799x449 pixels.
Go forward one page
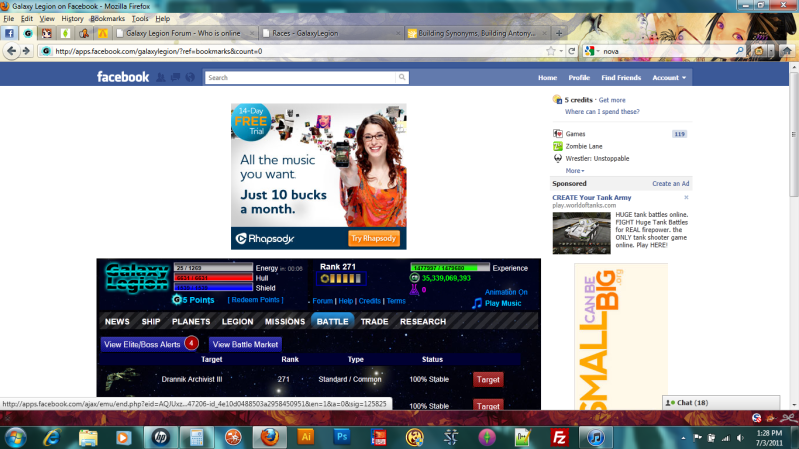(26, 51)
